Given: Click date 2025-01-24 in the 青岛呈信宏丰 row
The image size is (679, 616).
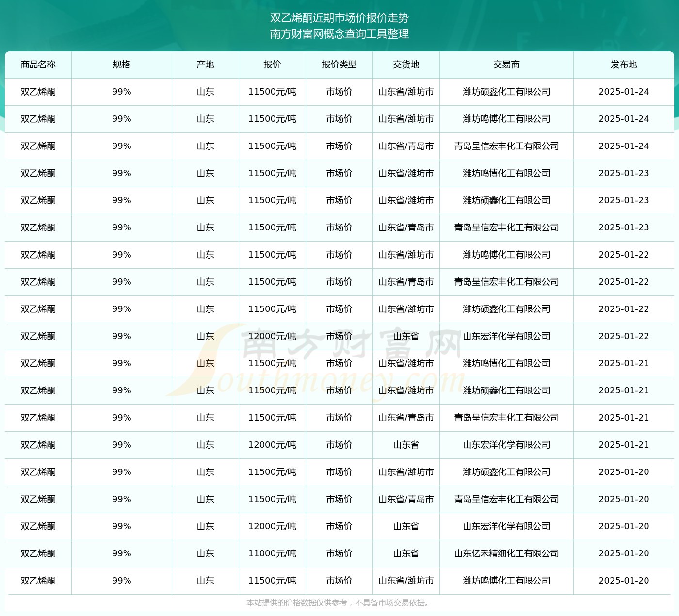Looking at the screenshot, I should click(x=624, y=146).
